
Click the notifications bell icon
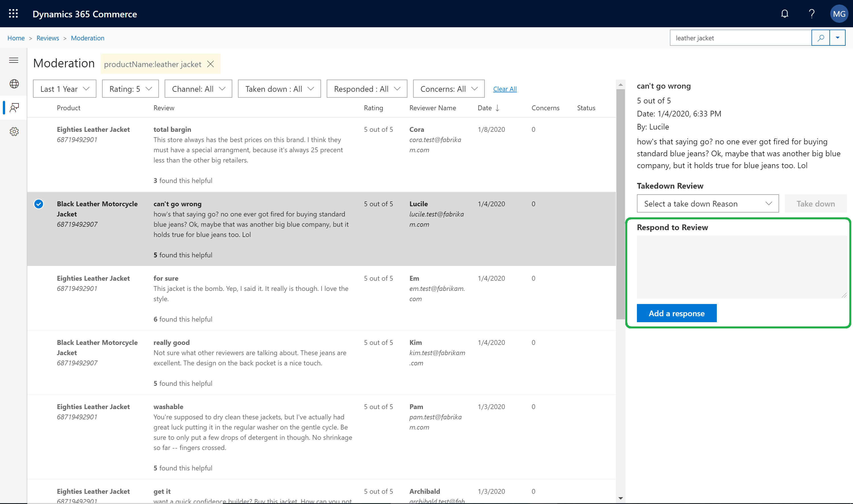(x=785, y=13)
